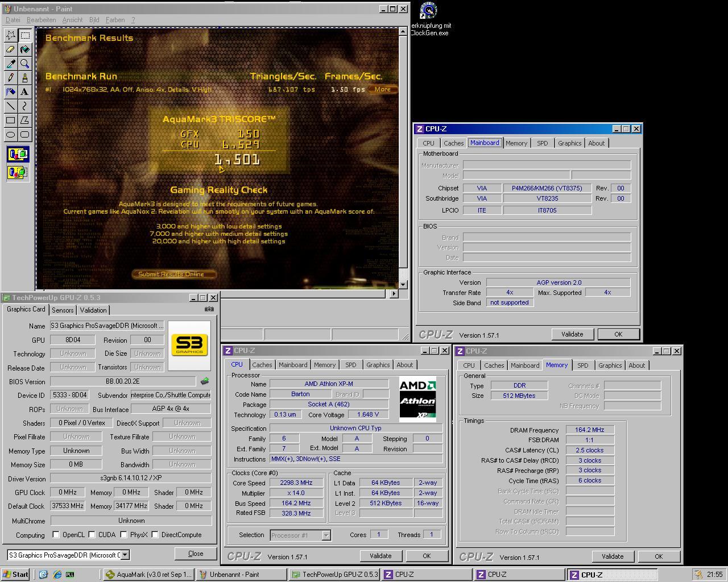Click the Paint vertical scrollbar down arrow
Viewport: 728px width, 582px height.
coord(403,284)
